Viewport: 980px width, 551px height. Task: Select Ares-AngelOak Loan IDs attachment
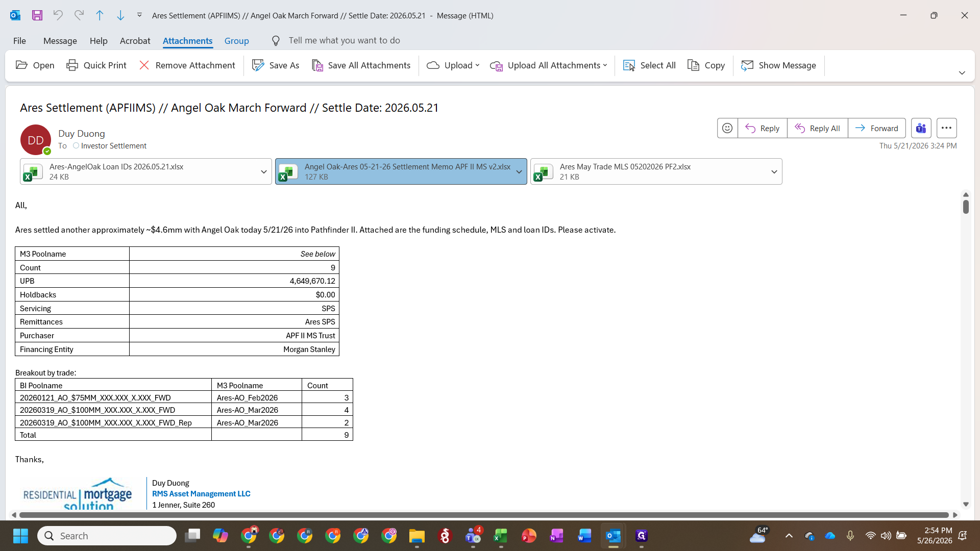click(138, 171)
